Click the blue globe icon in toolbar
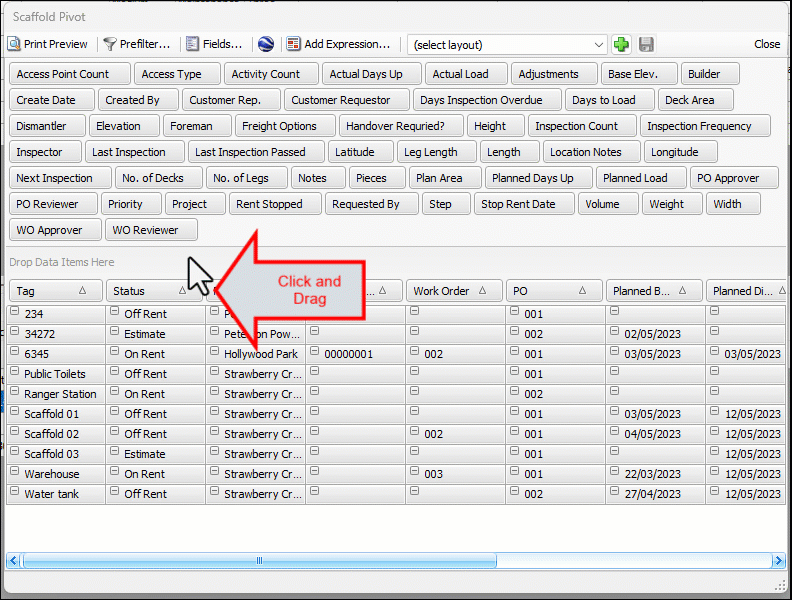This screenshot has height=600, width=792. (x=265, y=44)
